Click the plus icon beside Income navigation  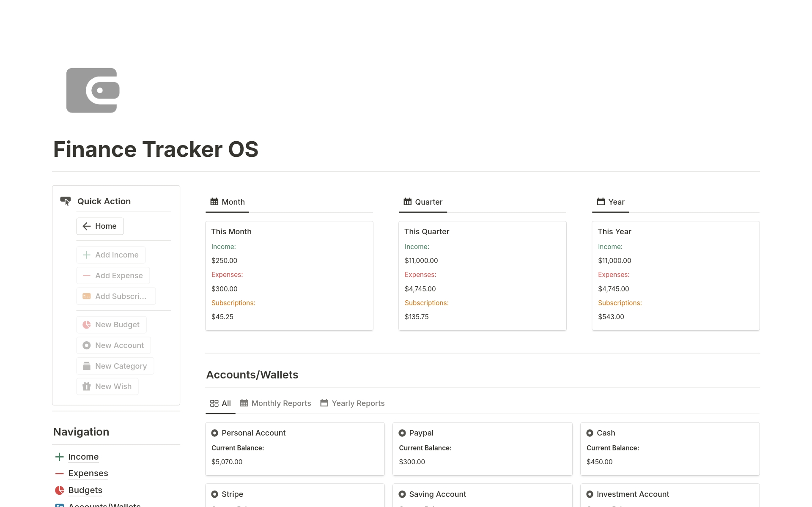pos(60,457)
